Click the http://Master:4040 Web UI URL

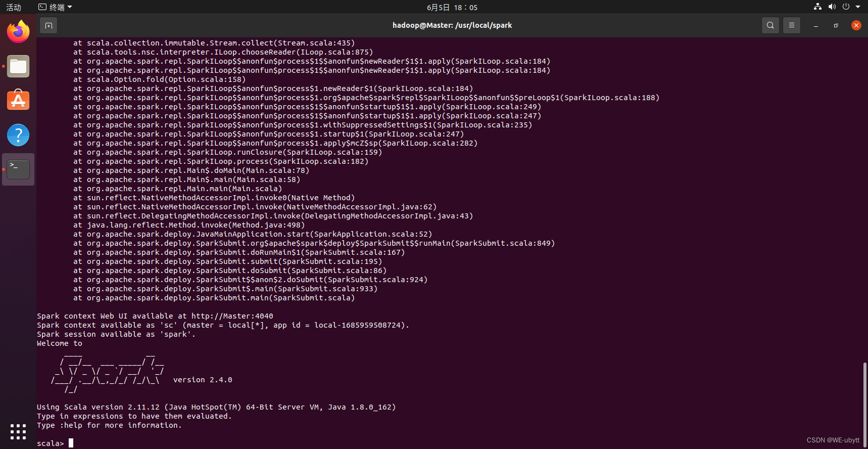pyautogui.click(x=232, y=316)
